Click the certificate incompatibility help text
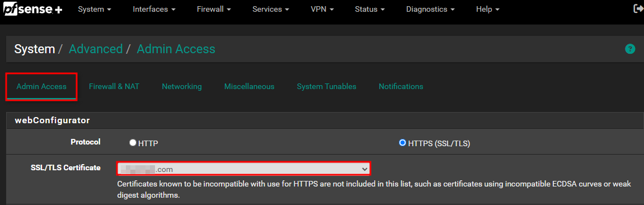 coord(374,189)
